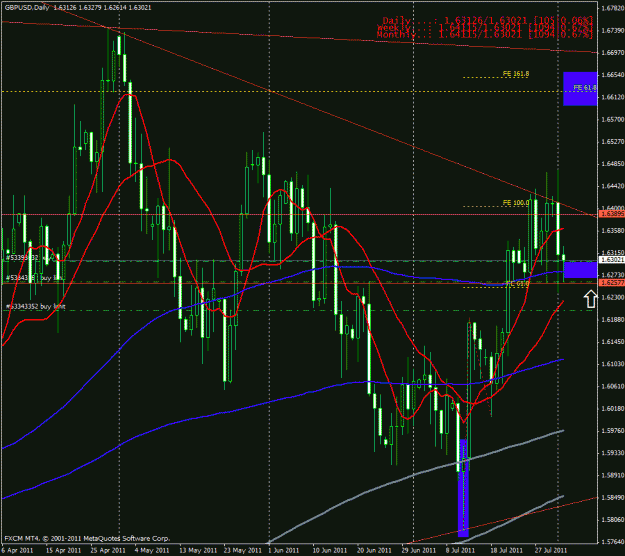Click the 1.61450 price scale value
Screen dimensions: 625x556
[x=612, y=342]
